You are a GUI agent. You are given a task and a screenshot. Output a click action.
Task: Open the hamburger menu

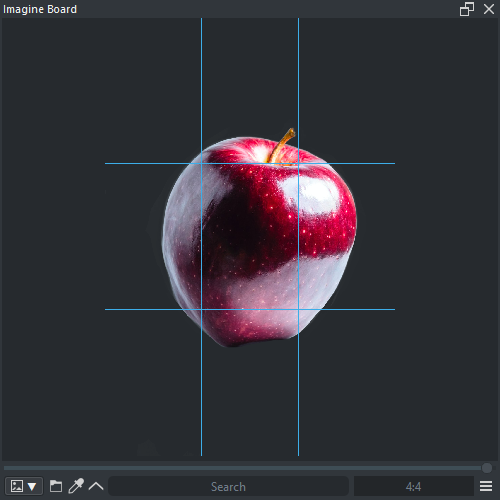pyautogui.click(x=486, y=486)
